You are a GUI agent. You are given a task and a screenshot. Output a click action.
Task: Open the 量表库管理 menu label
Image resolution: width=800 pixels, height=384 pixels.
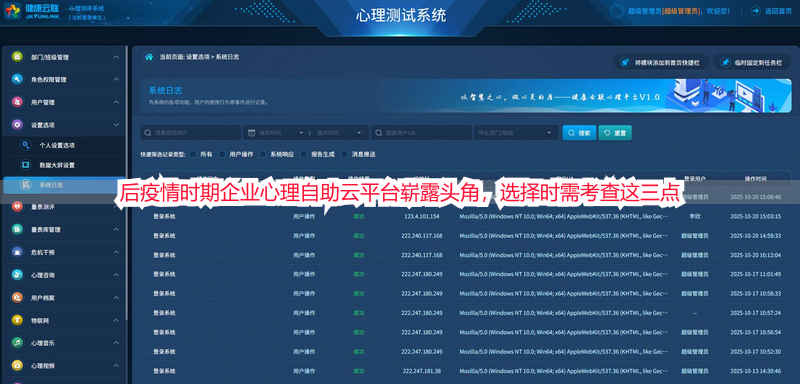tap(45, 230)
